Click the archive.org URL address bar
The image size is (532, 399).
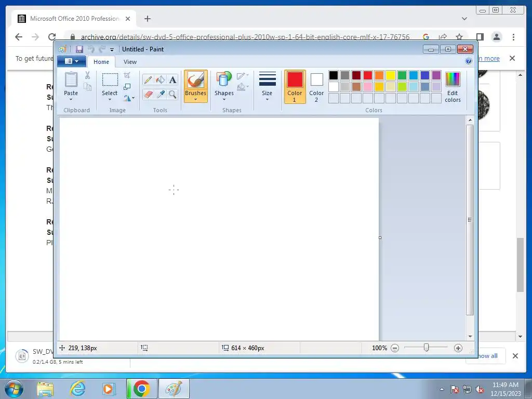pyautogui.click(x=245, y=37)
